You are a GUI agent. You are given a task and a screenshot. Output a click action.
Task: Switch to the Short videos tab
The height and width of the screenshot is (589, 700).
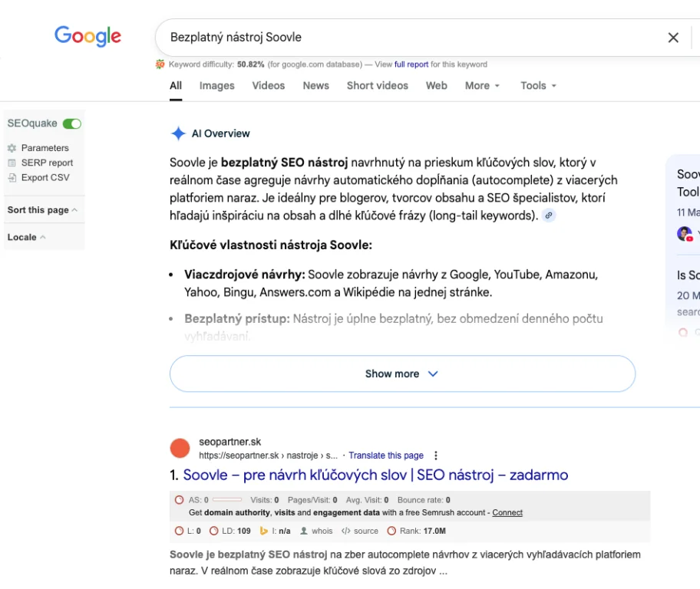pos(377,86)
